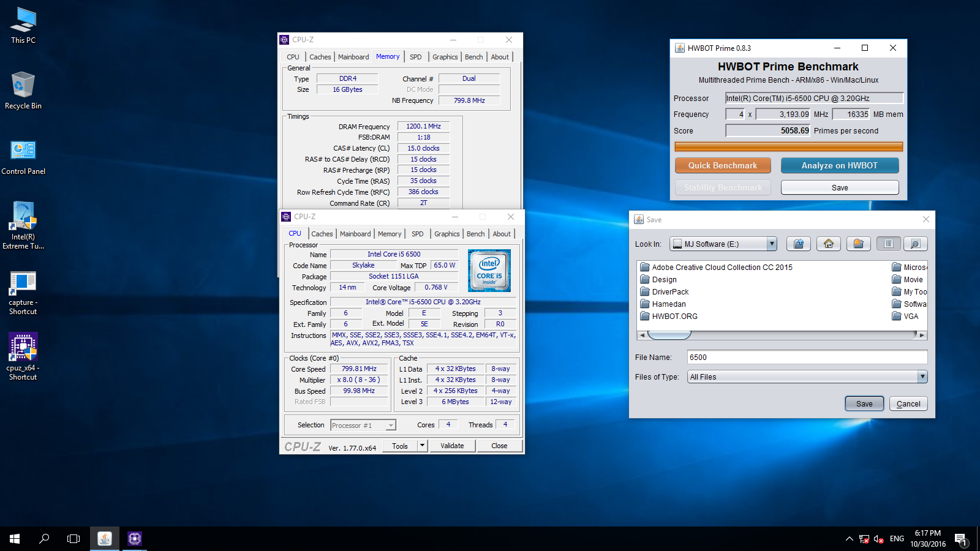Open the Action Center notifications icon
980x551 pixels.
[960, 539]
